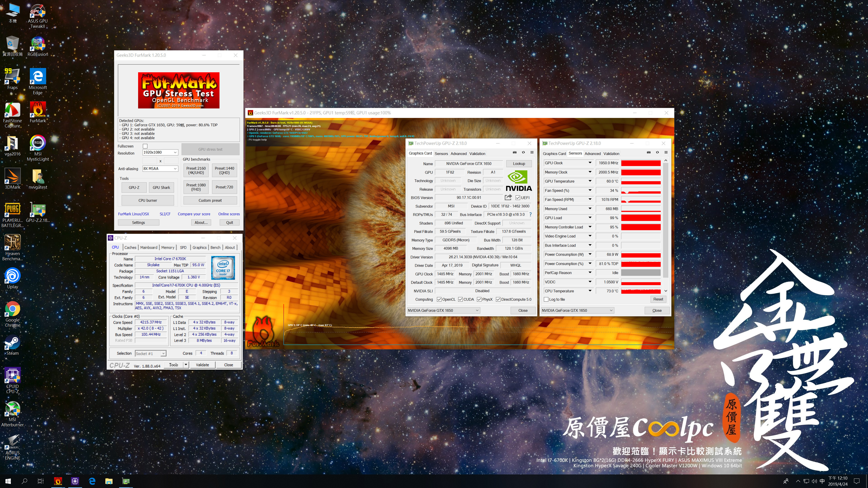Open Anti-aliasing 8X MSAA dropdown
Screen dimensions: 868x488
click(x=160, y=168)
